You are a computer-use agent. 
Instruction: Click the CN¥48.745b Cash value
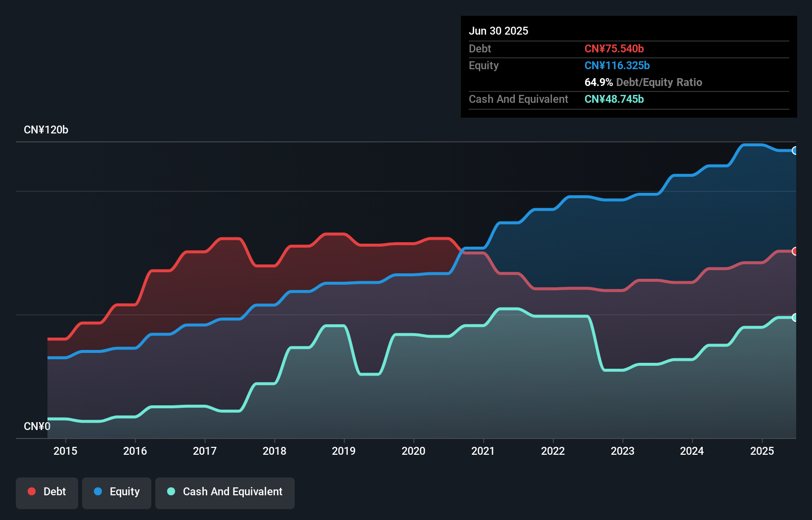point(614,99)
